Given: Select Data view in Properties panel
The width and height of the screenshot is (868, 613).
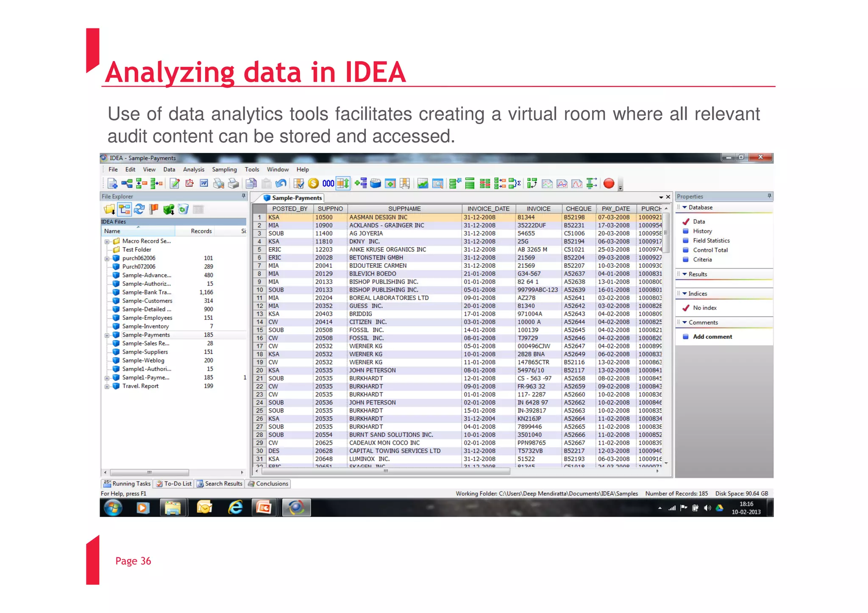Looking at the screenshot, I should (699, 222).
